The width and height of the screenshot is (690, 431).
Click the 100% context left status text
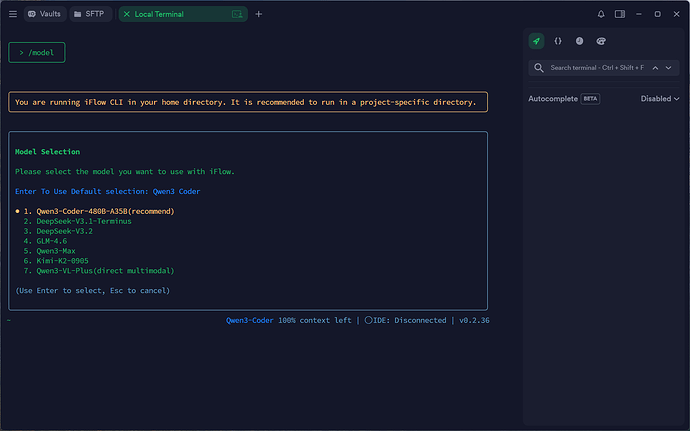click(x=315, y=320)
